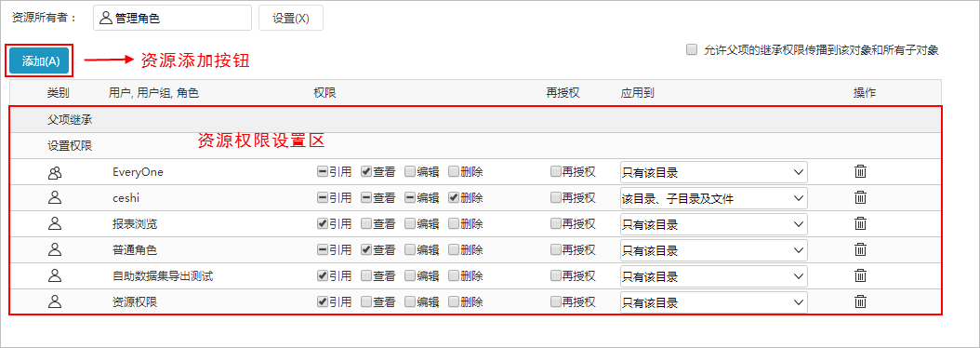Check 删除 for 自助数据集导出测试
Viewport: 980px width, 348px height.
coord(454,275)
